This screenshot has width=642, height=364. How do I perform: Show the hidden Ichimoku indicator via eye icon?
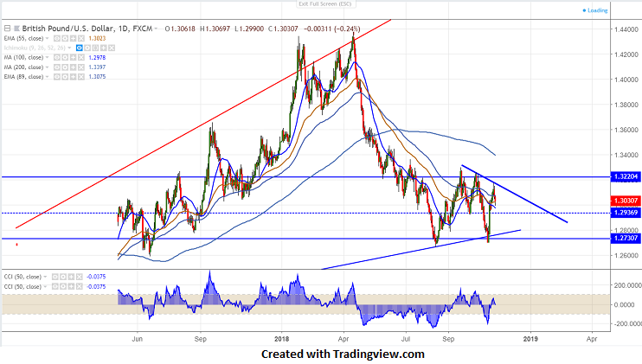80,48
